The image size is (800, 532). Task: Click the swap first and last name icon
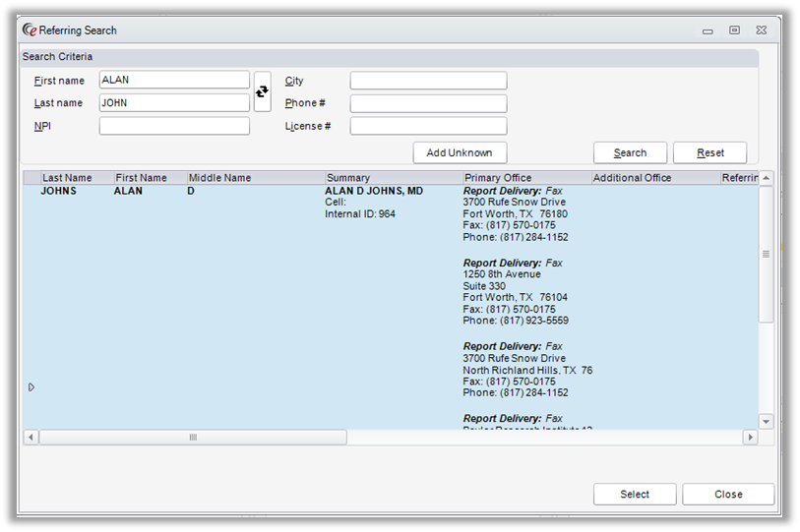click(263, 91)
